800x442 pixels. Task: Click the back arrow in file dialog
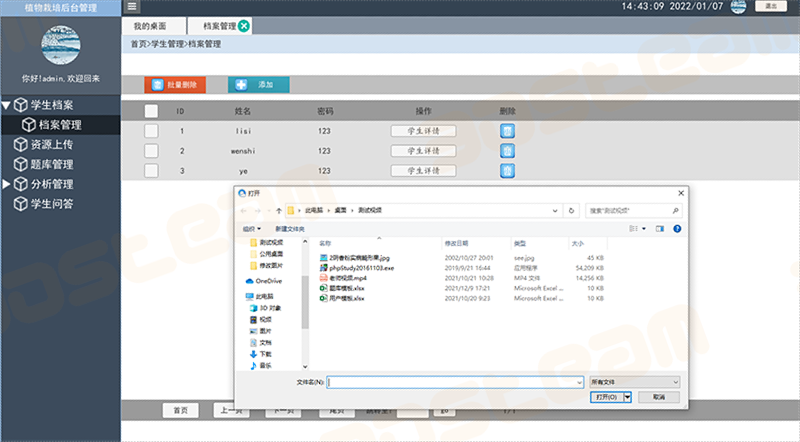tap(243, 211)
